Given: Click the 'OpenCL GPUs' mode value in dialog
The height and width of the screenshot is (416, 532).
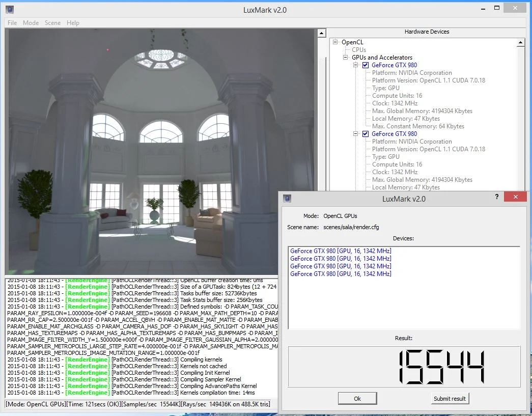Looking at the screenshot, I should [x=340, y=216].
